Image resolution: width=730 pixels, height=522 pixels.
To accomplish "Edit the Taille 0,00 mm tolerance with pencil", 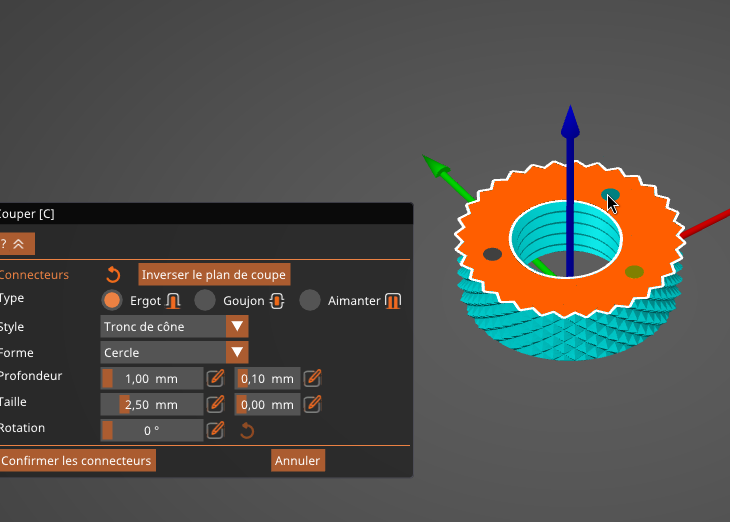I will point(312,404).
